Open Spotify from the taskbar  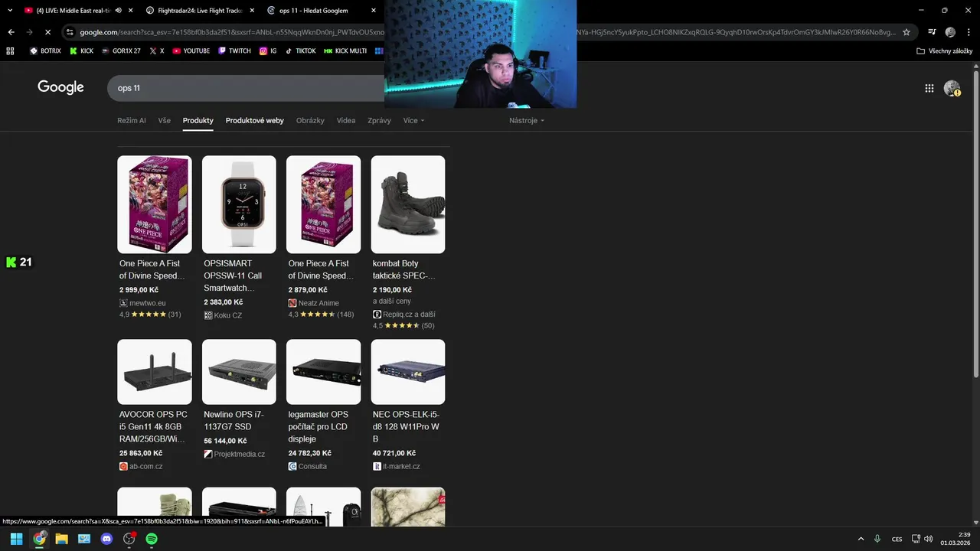point(152,539)
